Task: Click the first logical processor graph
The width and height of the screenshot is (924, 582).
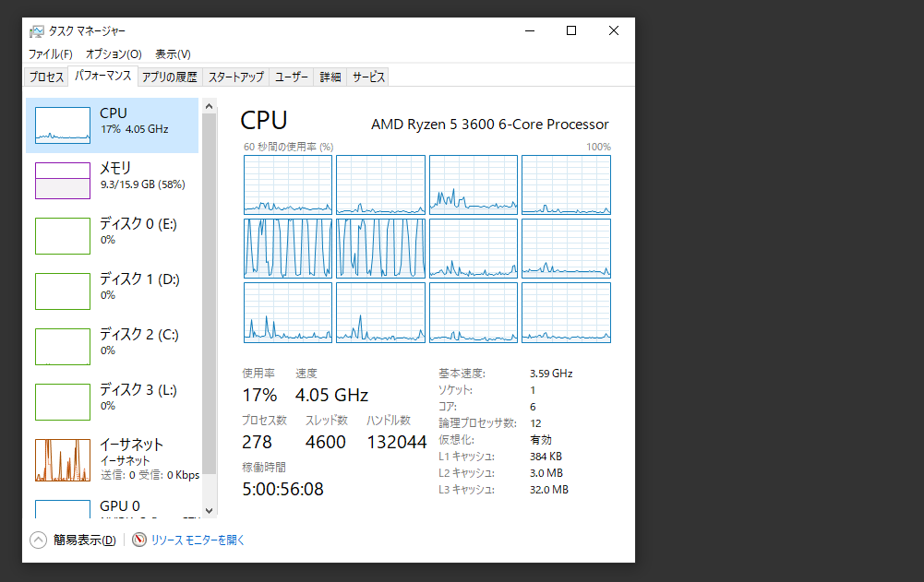Action: click(x=288, y=185)
